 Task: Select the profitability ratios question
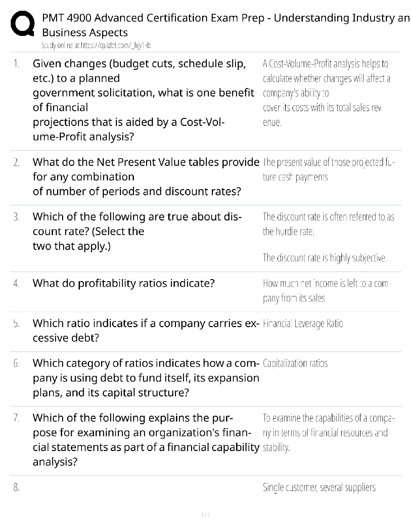[124, 283]
